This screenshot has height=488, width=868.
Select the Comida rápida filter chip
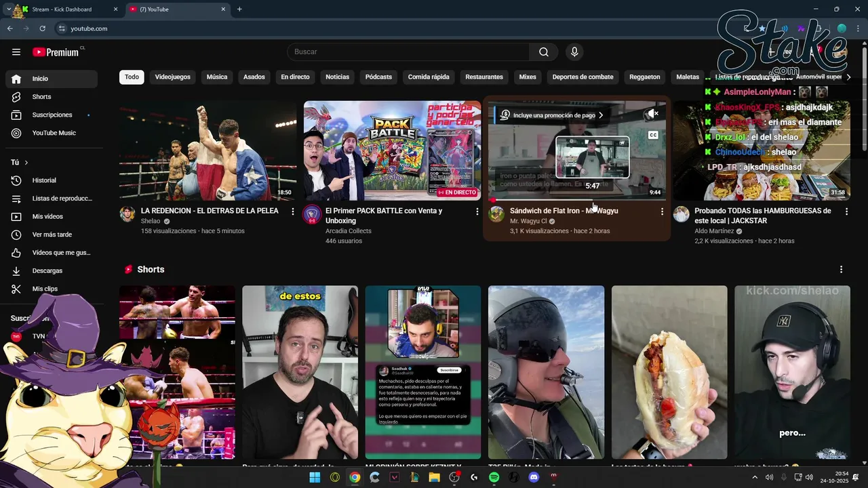[x=429, y=77]
